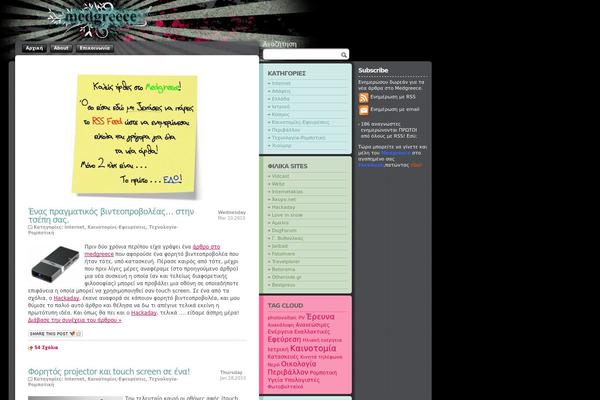This screenshot has width=600, height=400.
Task: Click the Ενημέρωση με email text link
Action: pos(395,109)
